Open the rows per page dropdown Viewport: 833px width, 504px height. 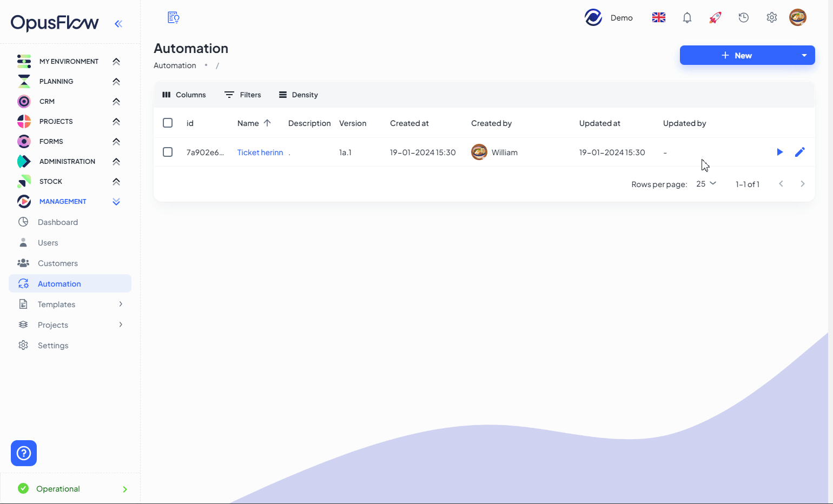pos(706,184)
